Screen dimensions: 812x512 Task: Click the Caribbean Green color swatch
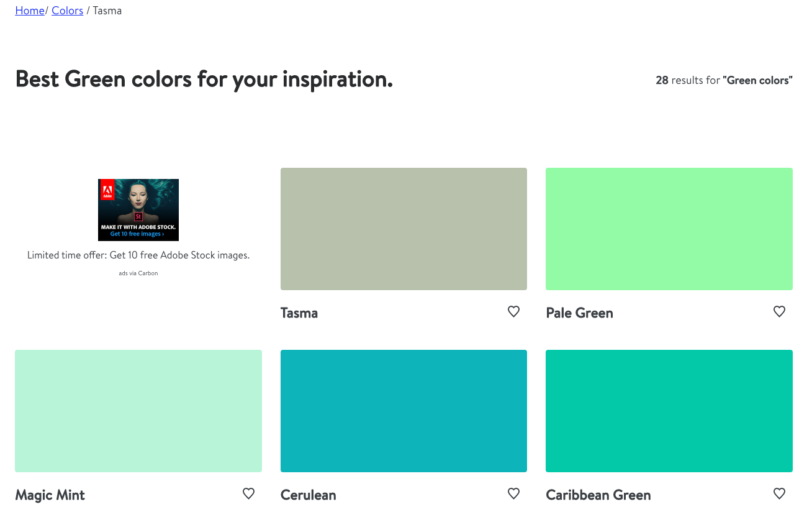click(x=669, y=411)
